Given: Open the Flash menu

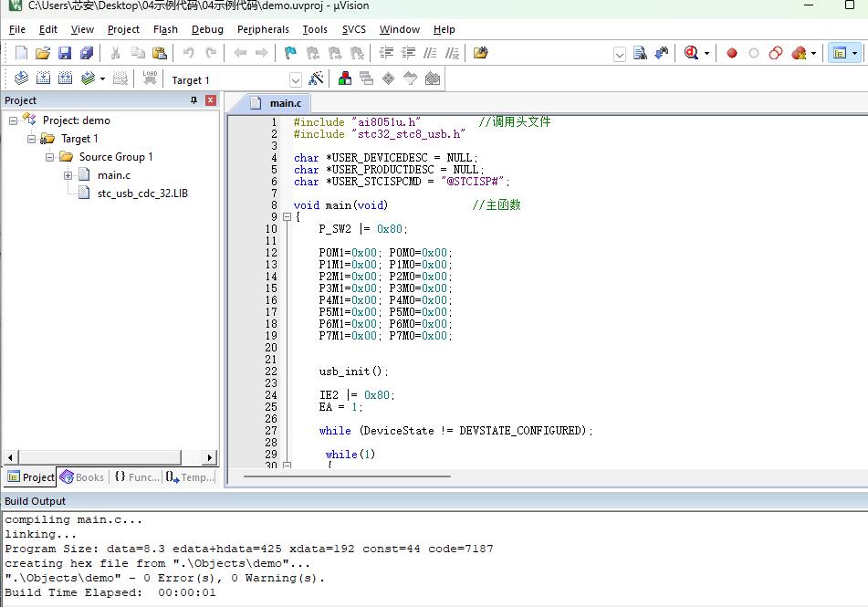Looking at the screenshot, I should tap(165, 29).
